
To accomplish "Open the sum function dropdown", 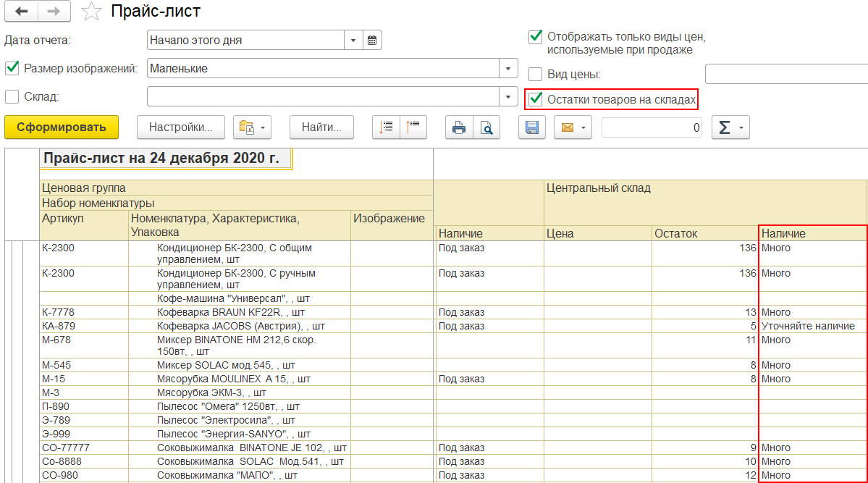I will [730, 128].
